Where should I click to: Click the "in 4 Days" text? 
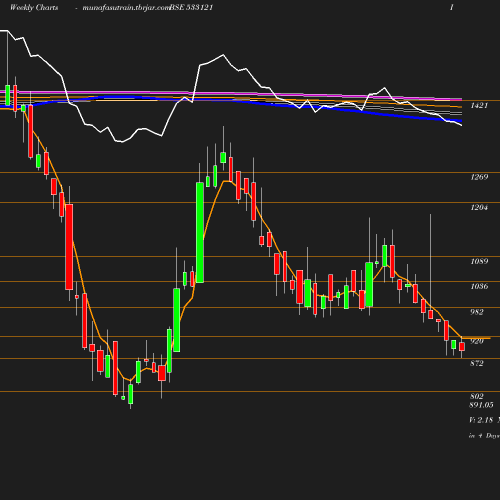pos(484,436)
